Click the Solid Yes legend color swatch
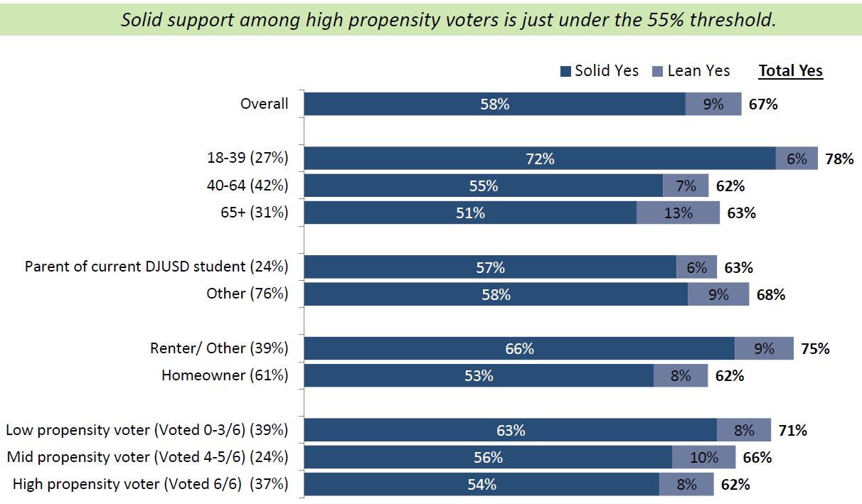Screen dimensions: 862x504 coord(566,71)
